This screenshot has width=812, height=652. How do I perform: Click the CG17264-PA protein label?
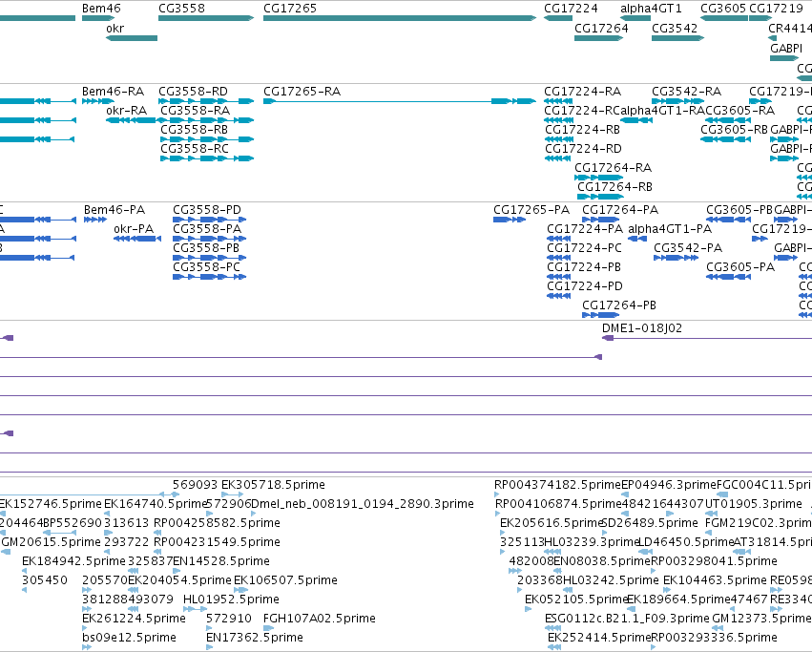point(620,210)
